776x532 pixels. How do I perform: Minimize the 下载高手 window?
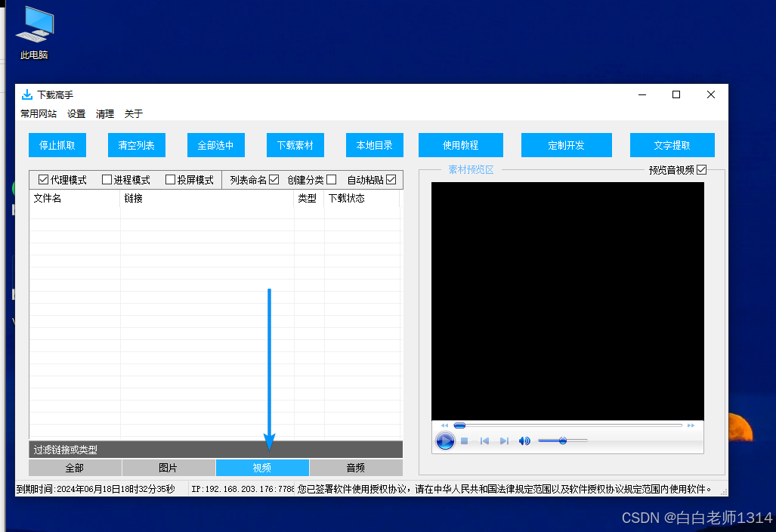(642, 94)
